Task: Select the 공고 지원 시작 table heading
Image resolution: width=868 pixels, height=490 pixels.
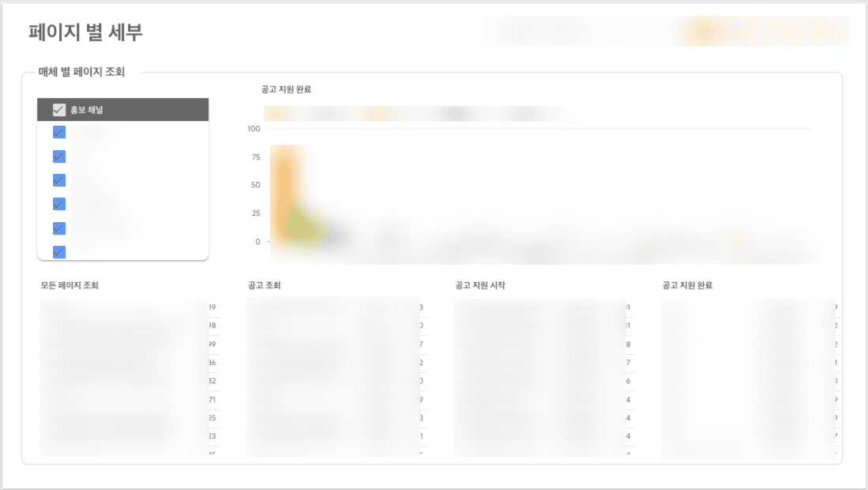Action: (x=480, y=285)
